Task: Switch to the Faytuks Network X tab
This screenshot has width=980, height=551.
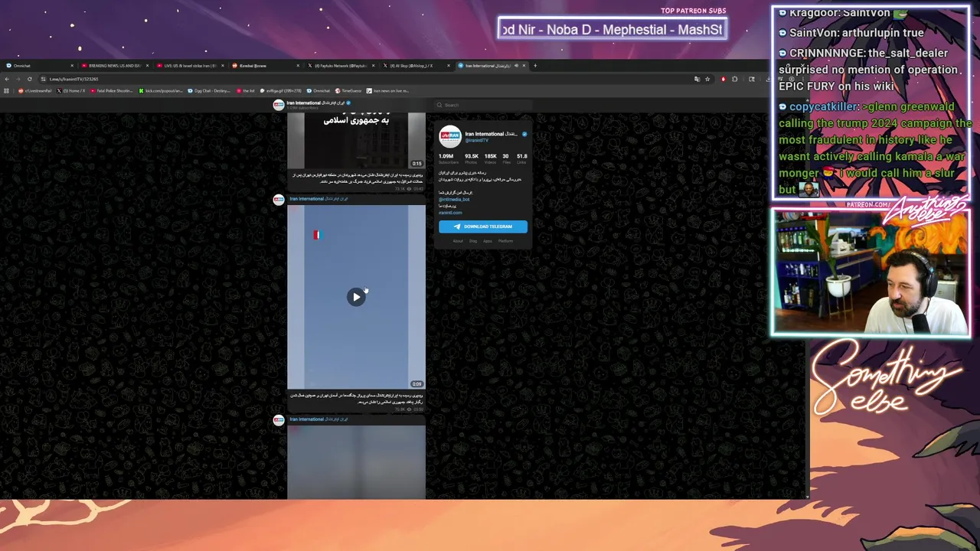Action: pyautogui.click(x=341, y=66)
